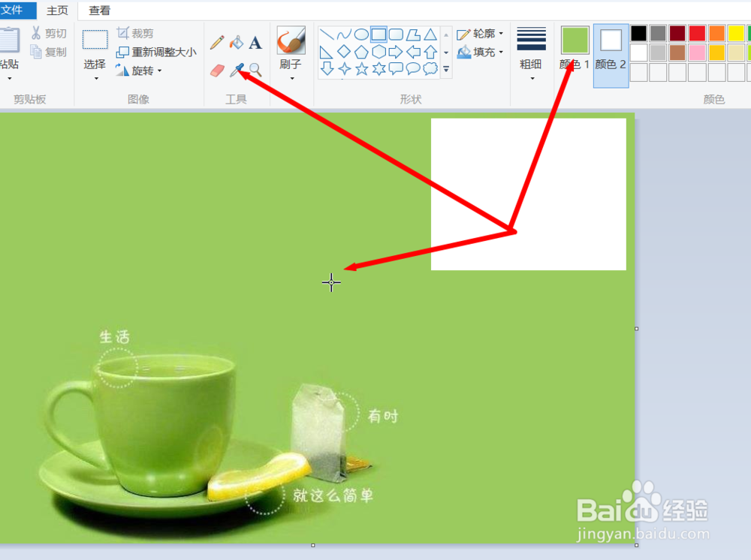Select the Eraser tool
The width and height of the screenshot is (751, 560).
point(216,69)
